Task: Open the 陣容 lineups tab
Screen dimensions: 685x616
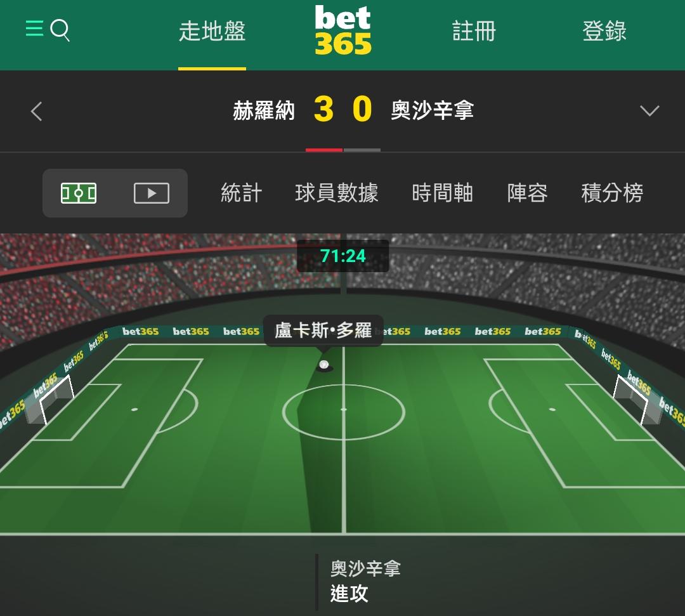Action: click(527, 193)
